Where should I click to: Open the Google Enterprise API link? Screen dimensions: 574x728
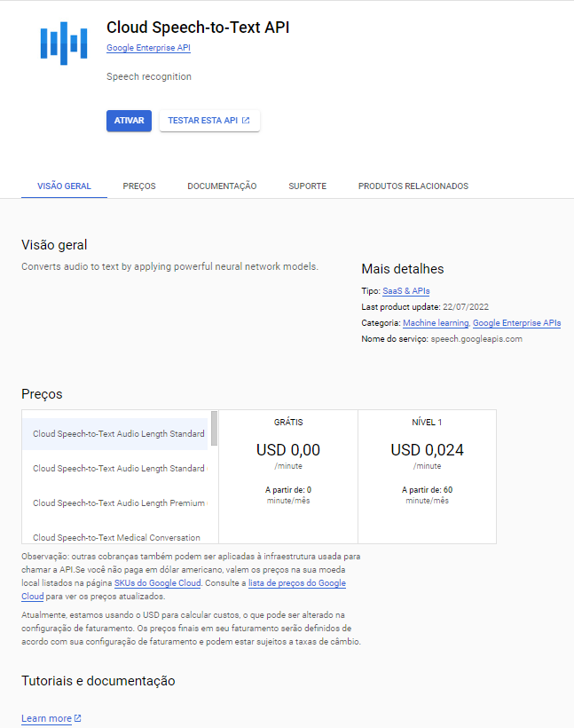point(148,48)
